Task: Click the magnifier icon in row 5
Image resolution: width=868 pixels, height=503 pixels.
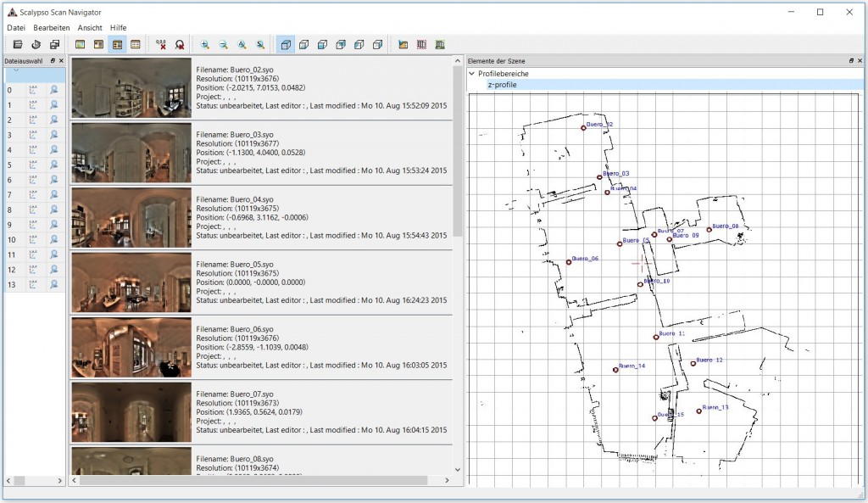Action: click(x=54, y=165)
